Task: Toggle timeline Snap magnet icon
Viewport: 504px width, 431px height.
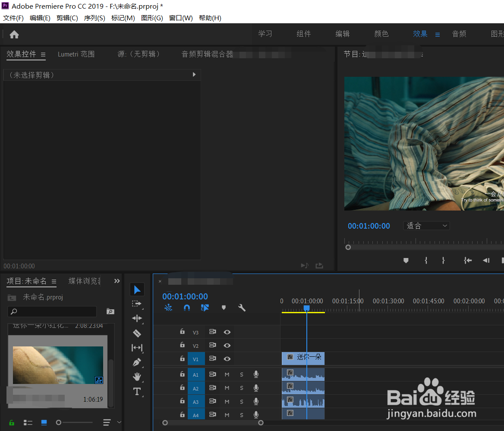Action: point(187,308)
